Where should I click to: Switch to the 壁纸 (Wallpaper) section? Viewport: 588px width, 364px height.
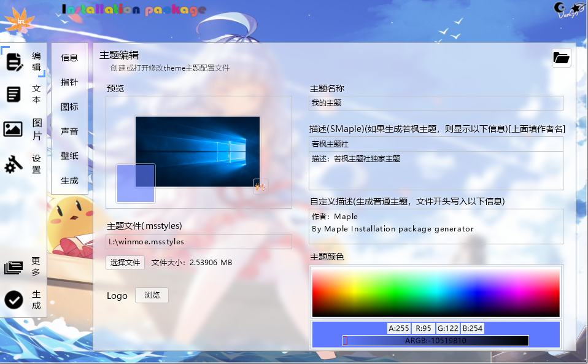pyautogui.click(x=69, y=155)
